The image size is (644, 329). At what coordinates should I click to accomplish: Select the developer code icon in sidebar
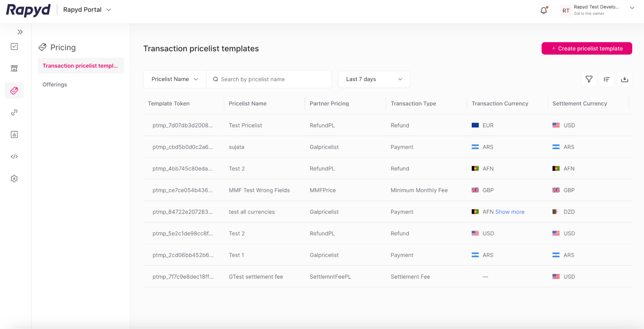(14, 157)
